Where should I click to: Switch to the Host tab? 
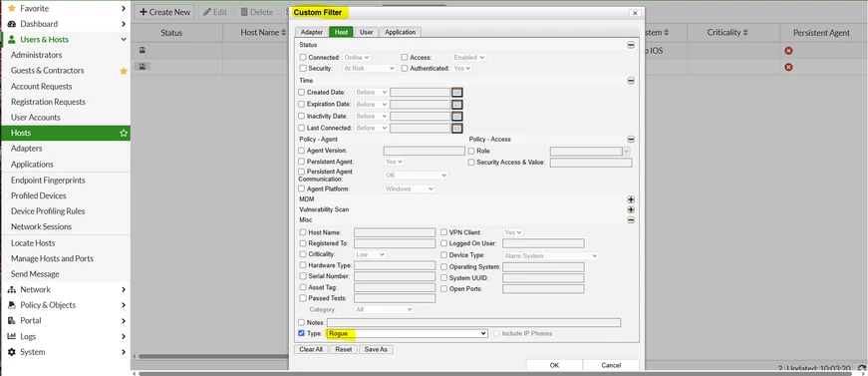342,32
